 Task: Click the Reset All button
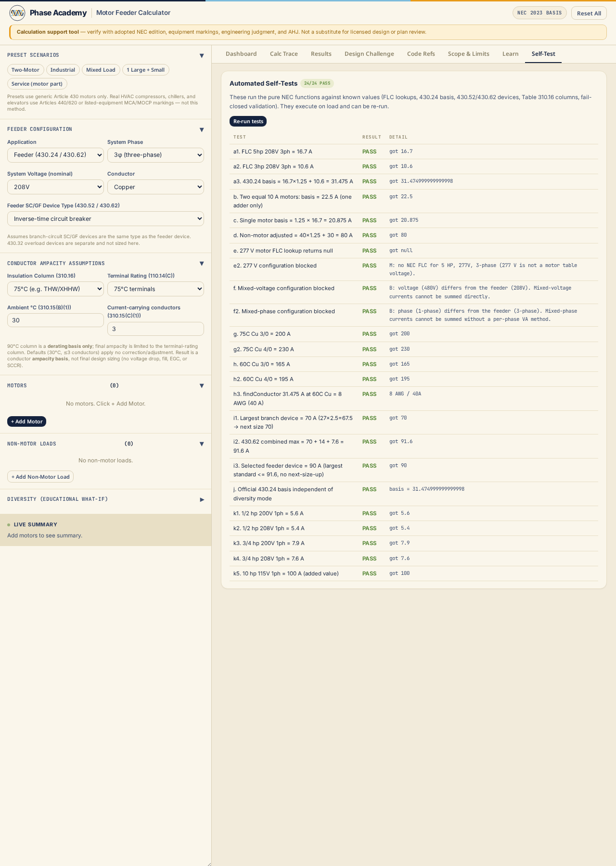coord(589,13)
